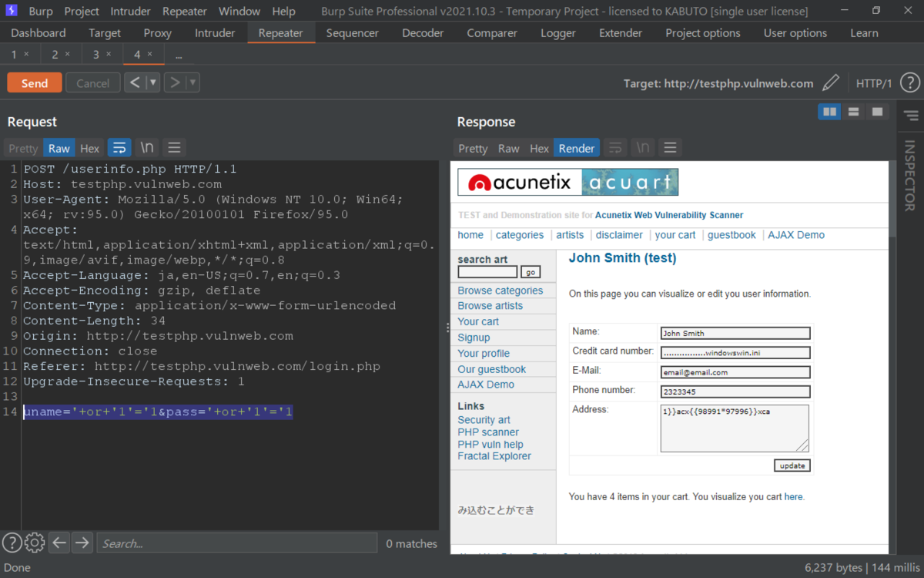Click the Send button
Screen dimensions: 924x578
click(x=34, y=83)
